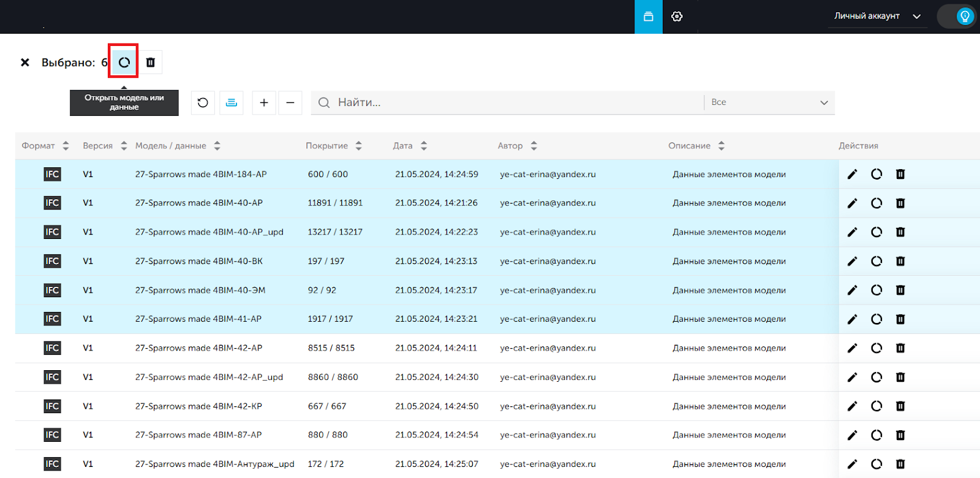Delete the row dated 14:21:26
This screenshot has width=980, height=478.
[900, 203]
